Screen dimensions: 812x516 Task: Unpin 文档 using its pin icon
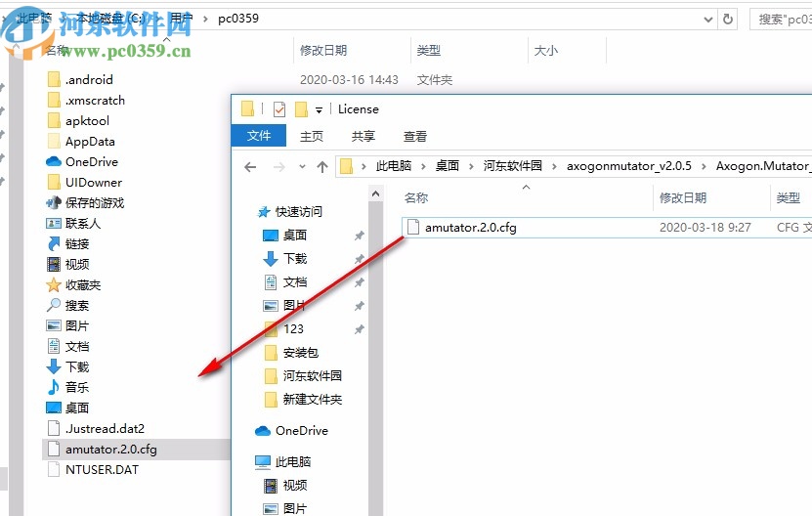point(359,282)
